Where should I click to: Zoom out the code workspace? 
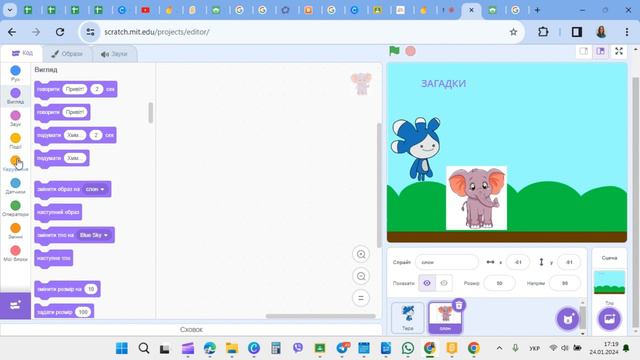tap(361, 276)
